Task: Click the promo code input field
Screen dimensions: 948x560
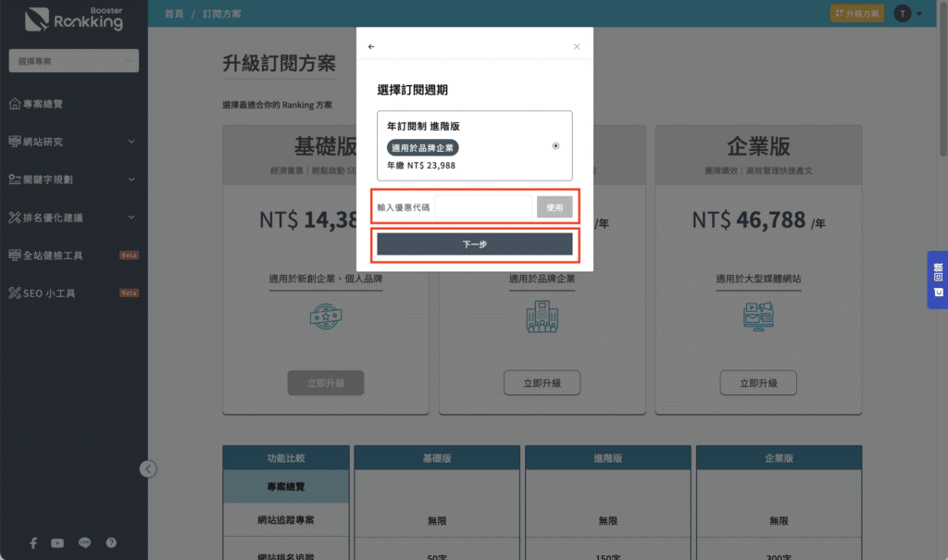Action: coord(483,207)
